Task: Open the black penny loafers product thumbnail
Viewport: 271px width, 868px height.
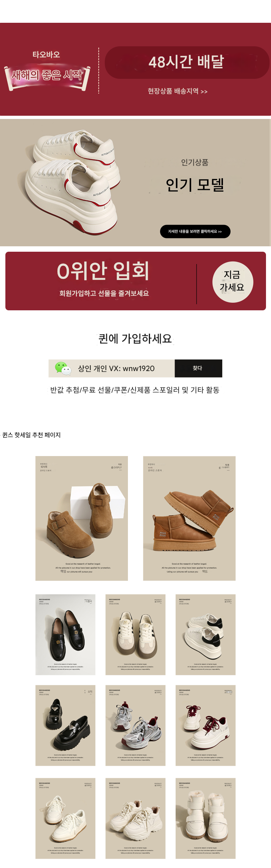Action: pyautogui.click(x=65, y=634)
